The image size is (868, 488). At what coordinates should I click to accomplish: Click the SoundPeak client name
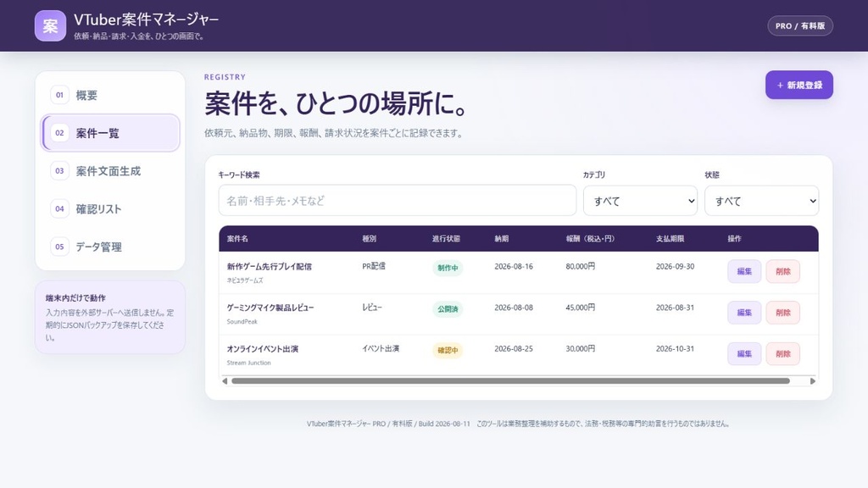[242, 321]
